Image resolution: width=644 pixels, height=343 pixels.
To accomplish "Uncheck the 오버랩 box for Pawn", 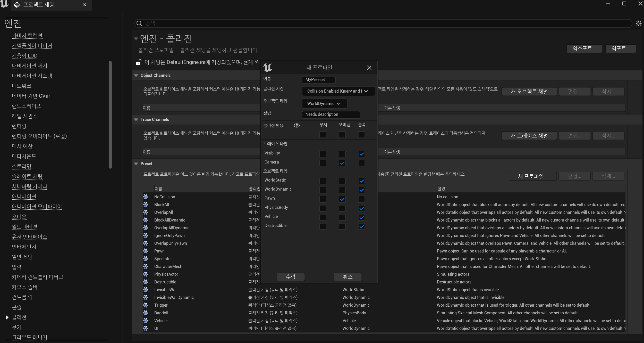I will [x=342, y=199].
